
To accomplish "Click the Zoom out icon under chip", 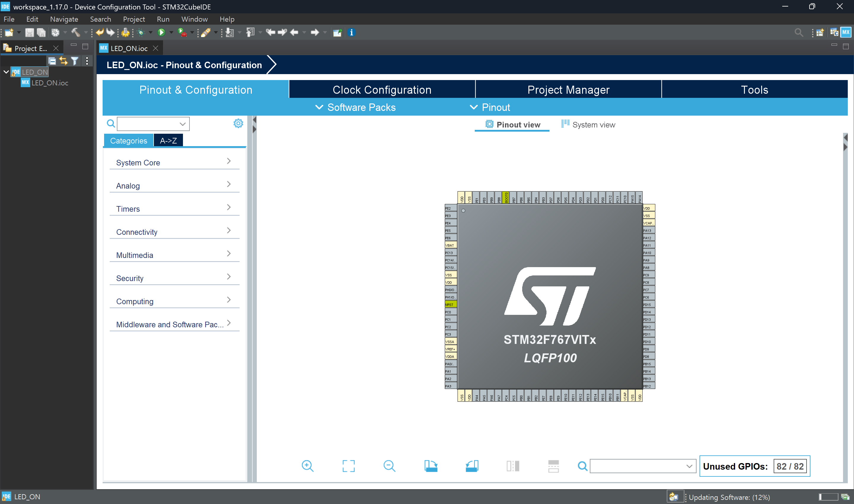I will (389, 466).
